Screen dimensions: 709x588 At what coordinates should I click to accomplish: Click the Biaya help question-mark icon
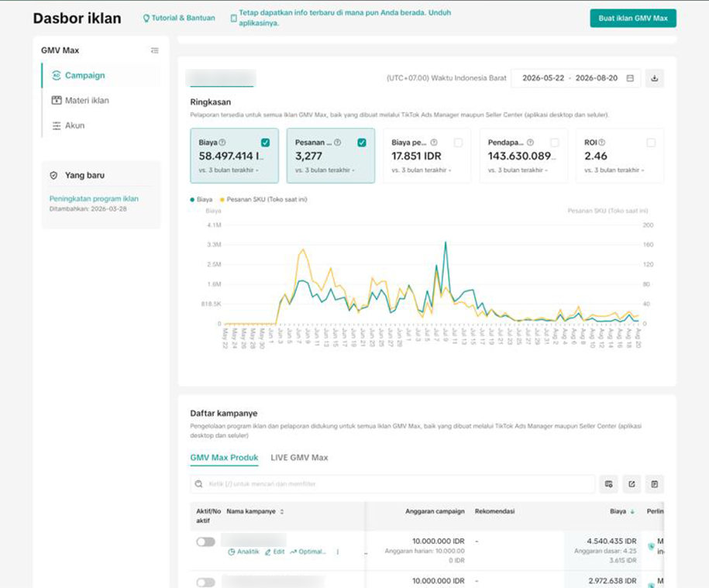[222, 143]
